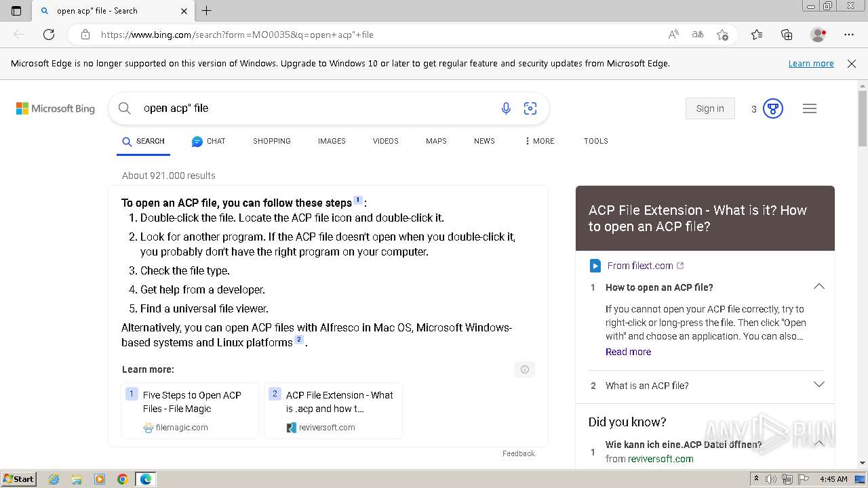Launch Internet Explorer from taskbar
This screenshot has height=488, width=868.
coord(54,479)
